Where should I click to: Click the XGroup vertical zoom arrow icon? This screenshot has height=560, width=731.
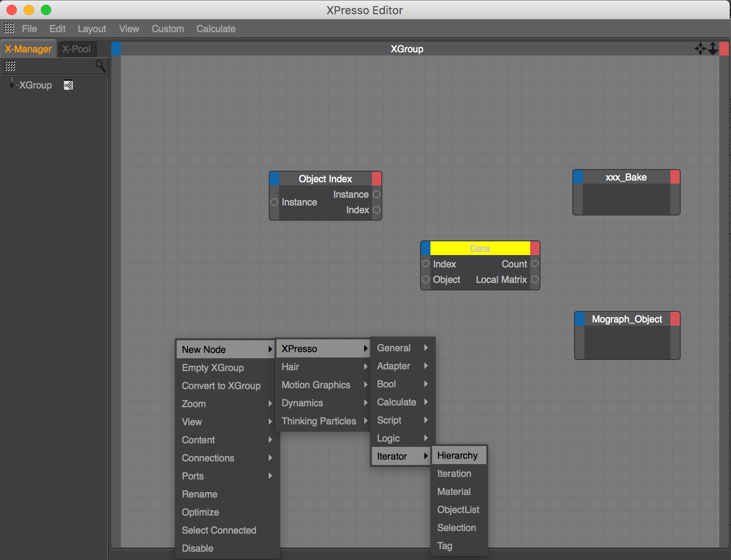713,49
